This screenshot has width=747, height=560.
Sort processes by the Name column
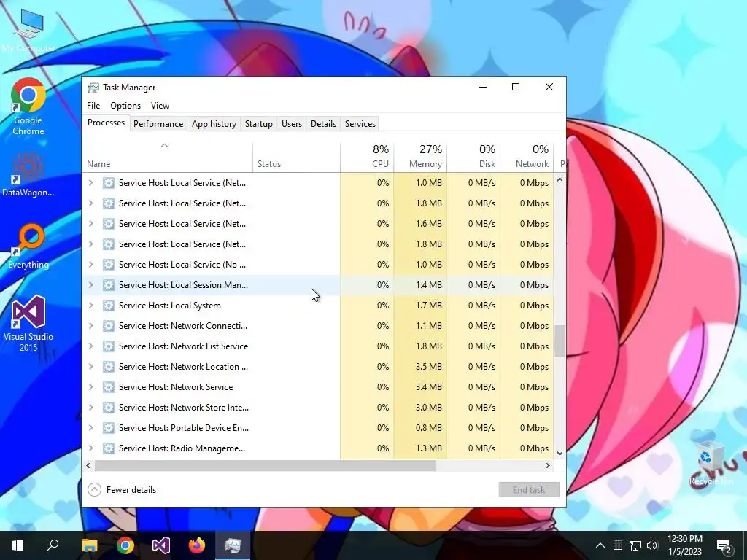pyautogui.click(x=167, y=157)
